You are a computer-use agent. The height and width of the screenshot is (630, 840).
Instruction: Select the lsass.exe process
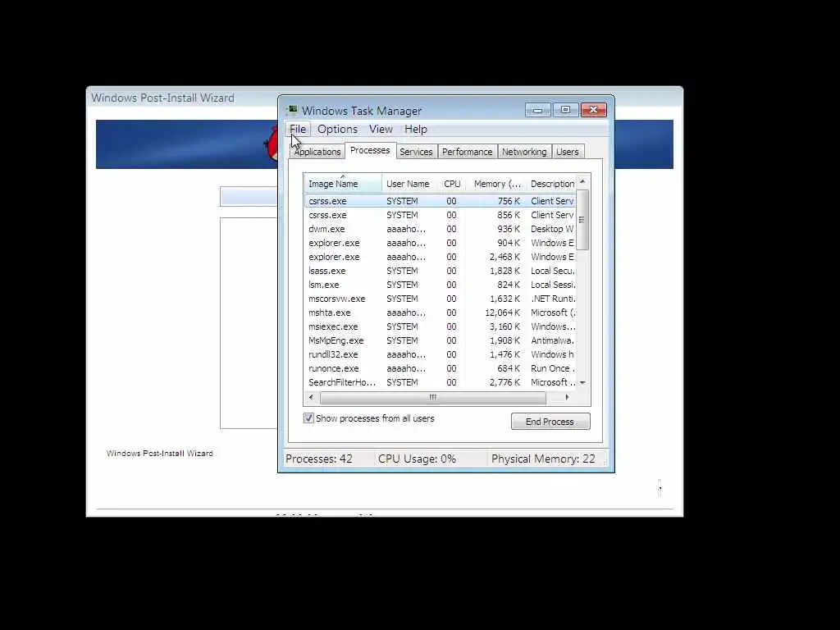[x=441, y=271]
